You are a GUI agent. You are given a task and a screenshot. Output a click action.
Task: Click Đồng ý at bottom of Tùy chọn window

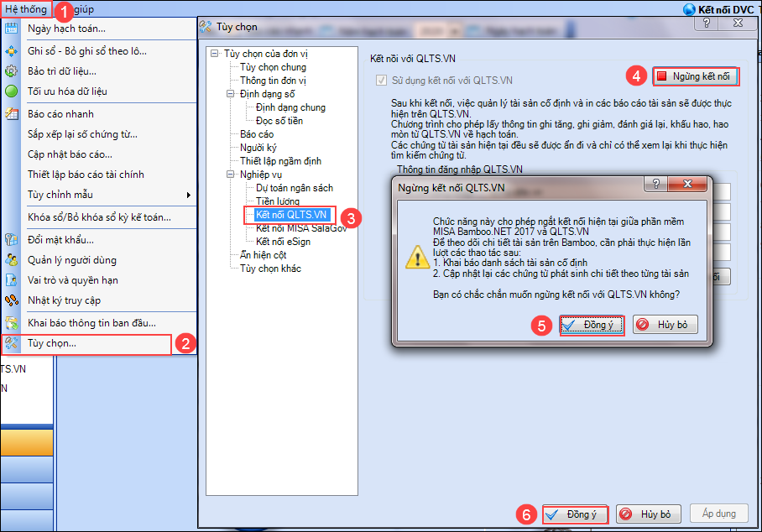click(576, 514)
